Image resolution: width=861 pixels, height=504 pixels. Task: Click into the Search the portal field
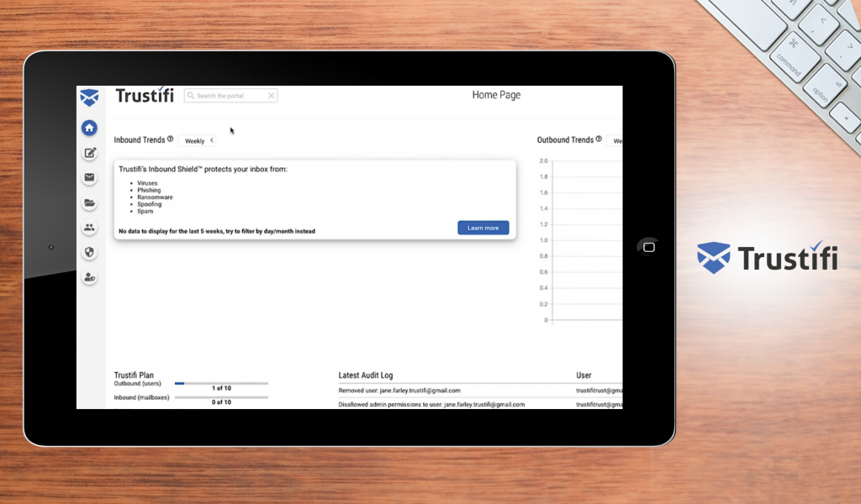230,96
